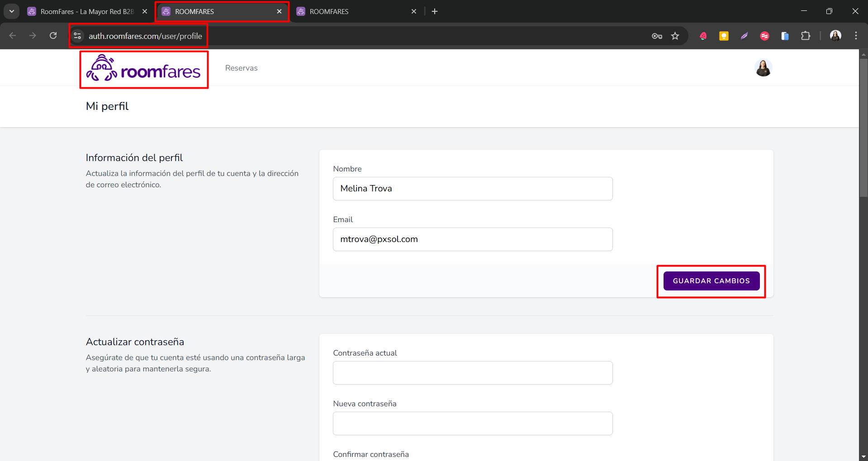Bookmark this page with the star icon
The width and height of the screenshot is (868, 461).
[675, 36]
